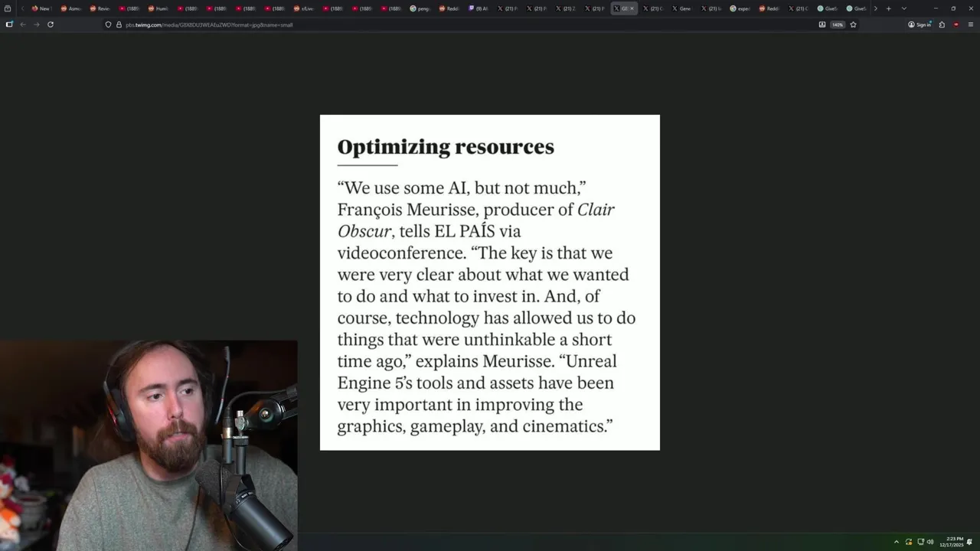Viewport: 980px width, 551px height.
Task: View site security via padlock icon
Action: tap(119, 24)
